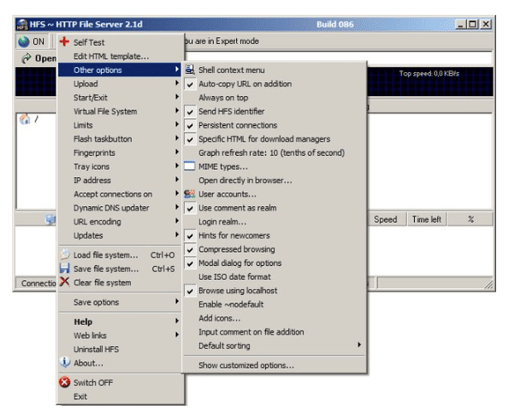Click the Save file system floppy icon
511x420 pixels.
(65, 268)
